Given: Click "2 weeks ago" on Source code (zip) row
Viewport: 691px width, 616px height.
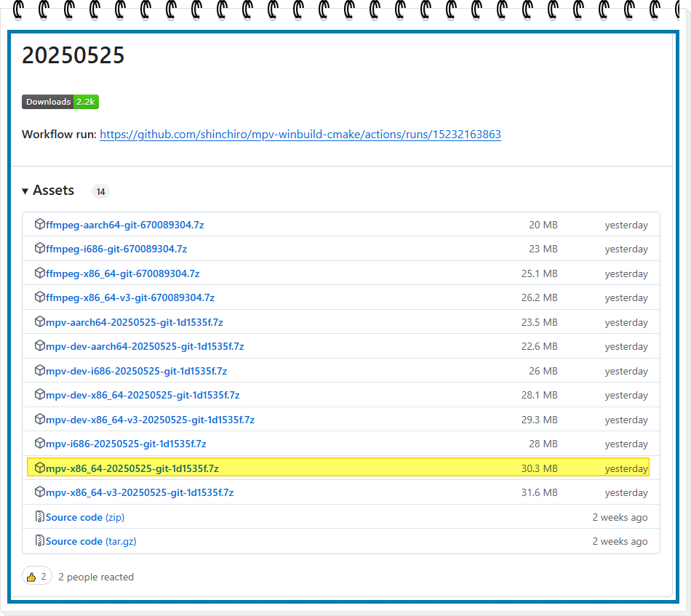Looking at the screenshot, I should pos(620,517).
